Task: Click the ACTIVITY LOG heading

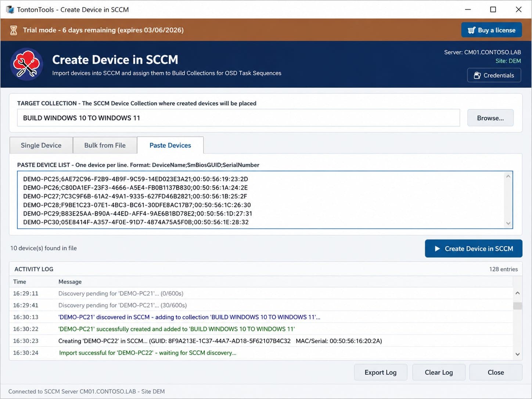Action: (x=34, y=269)
